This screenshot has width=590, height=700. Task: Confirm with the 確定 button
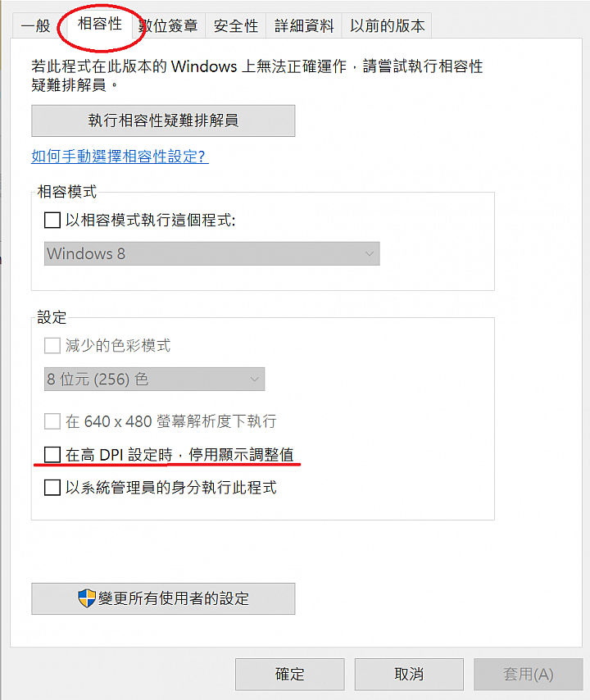pyautogui.click(x=289, y=674)
